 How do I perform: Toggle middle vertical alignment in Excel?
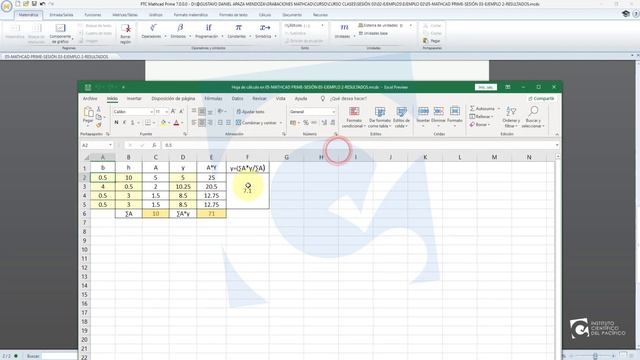(202, 111)
